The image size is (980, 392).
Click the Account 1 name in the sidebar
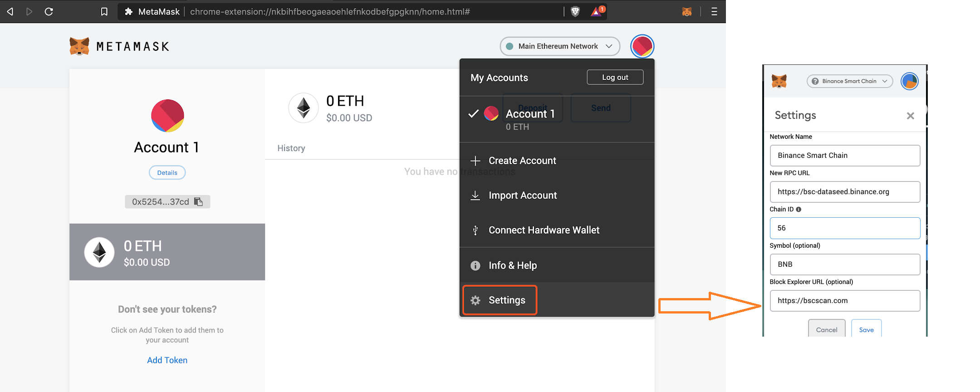(x=167, y=147)
